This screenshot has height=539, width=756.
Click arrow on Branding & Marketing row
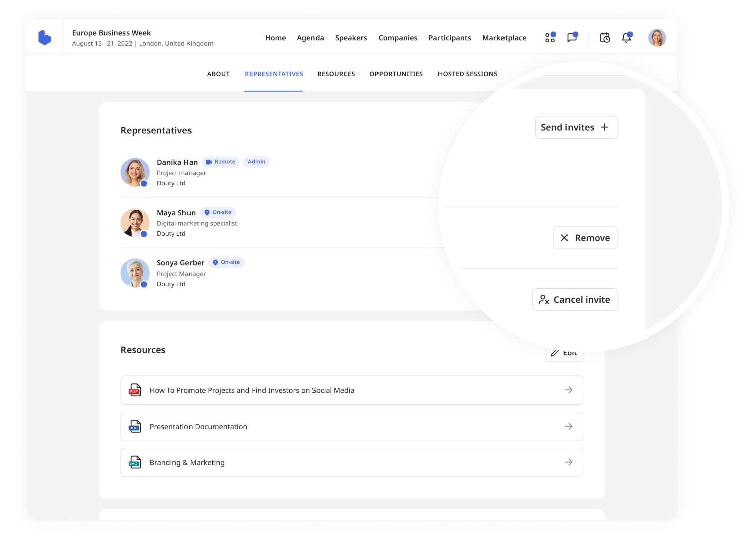tap(569, 462)
